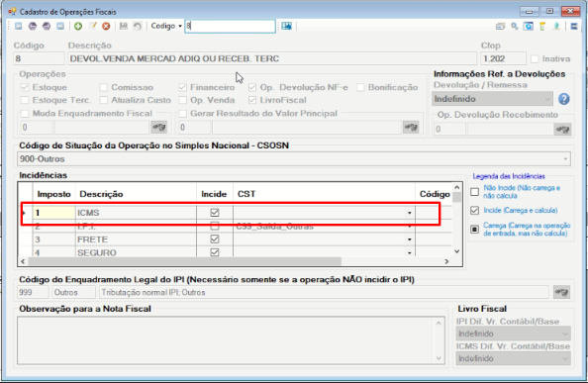The height and width of the screenshot is (383, 588).
Task: Enable the Bonificação checkbox
Action: pyautogui.click(x=360, y=87)
